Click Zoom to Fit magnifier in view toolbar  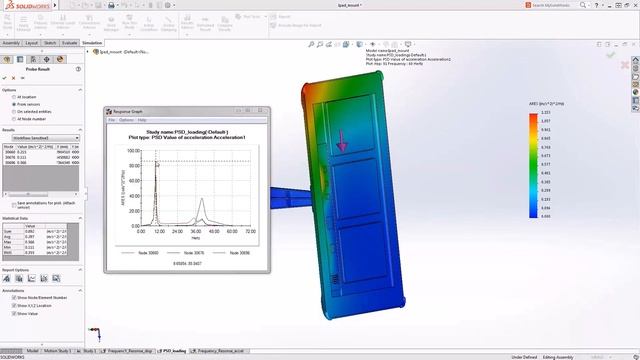pos(311,44)
